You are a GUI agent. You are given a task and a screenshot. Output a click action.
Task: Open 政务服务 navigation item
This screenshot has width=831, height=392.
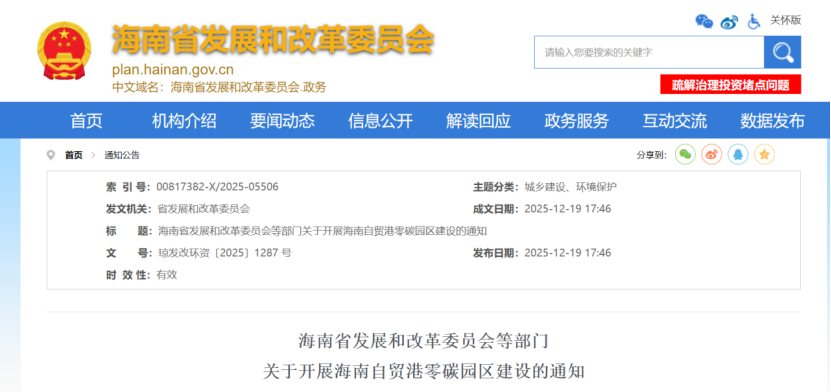576,121
